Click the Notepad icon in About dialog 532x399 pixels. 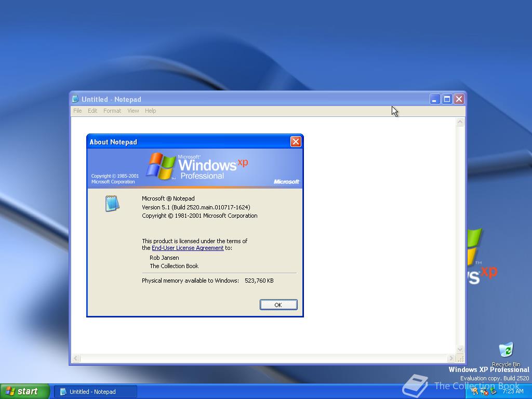(x=112, y=203)
